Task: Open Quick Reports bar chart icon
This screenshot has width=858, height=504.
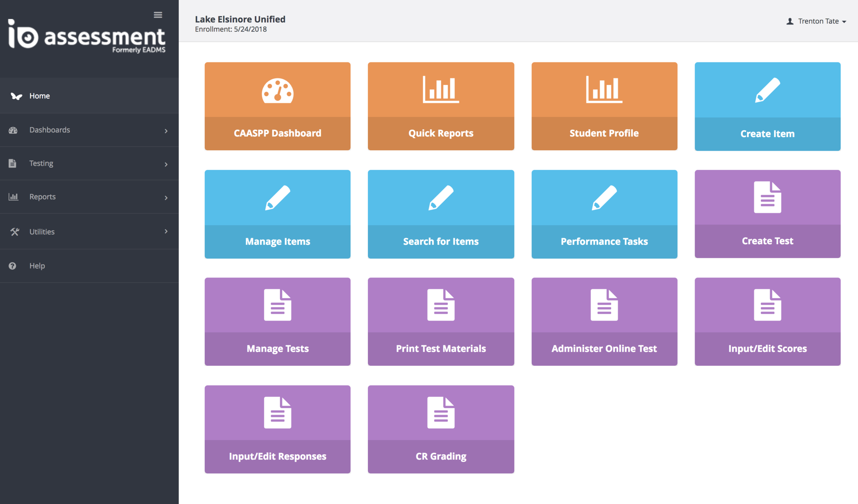Action: 441,90
